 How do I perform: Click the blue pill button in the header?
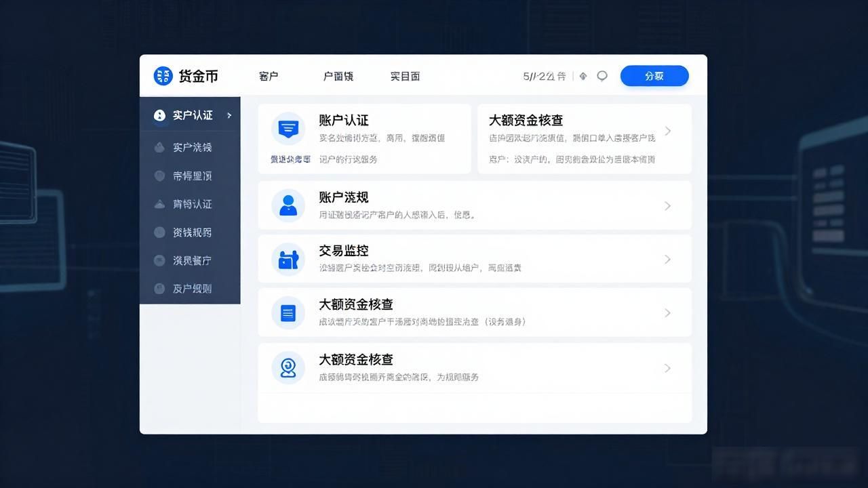(654, 76)
